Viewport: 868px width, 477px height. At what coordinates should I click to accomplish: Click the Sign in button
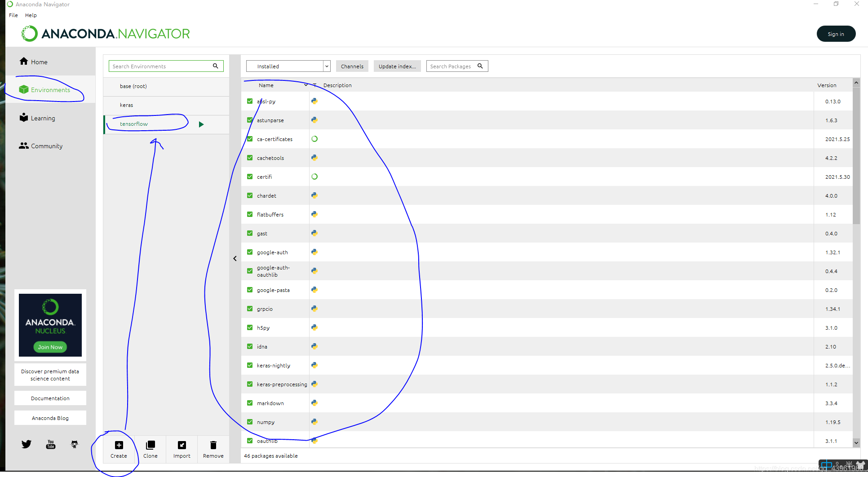pyautogui.click(x=836, y=34)
